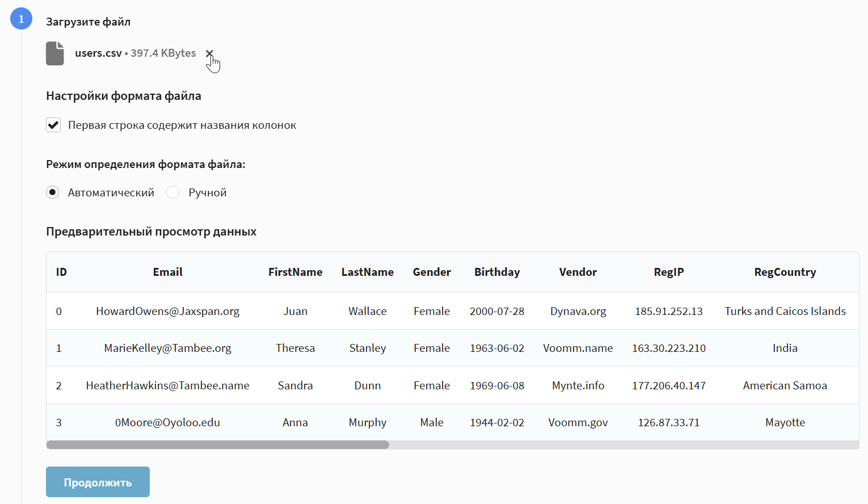Click birthday 1944-02-02 cell
This screenshot has height=504, width=868.
[x=497, y=422]
